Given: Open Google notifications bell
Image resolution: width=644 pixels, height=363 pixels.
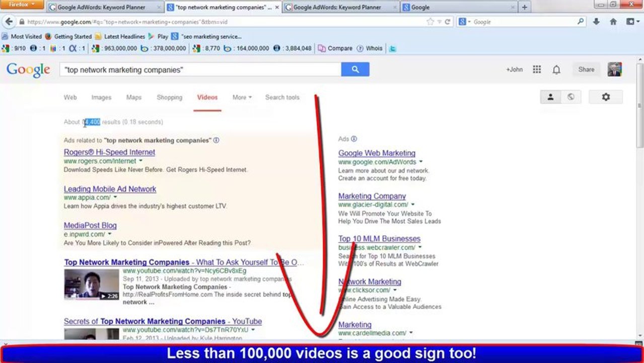Looking at the screenshot, I should tap(556, 70).
